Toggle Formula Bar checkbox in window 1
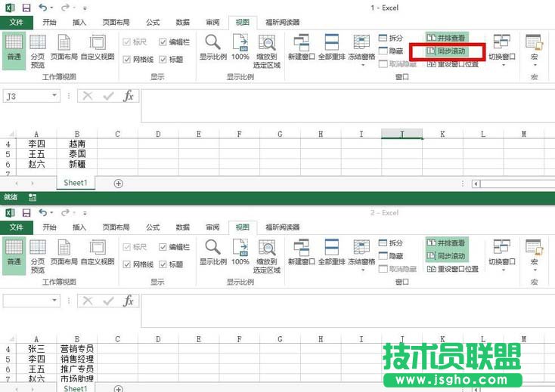Viewport: 555px width, 392px height. click(163, 42)
